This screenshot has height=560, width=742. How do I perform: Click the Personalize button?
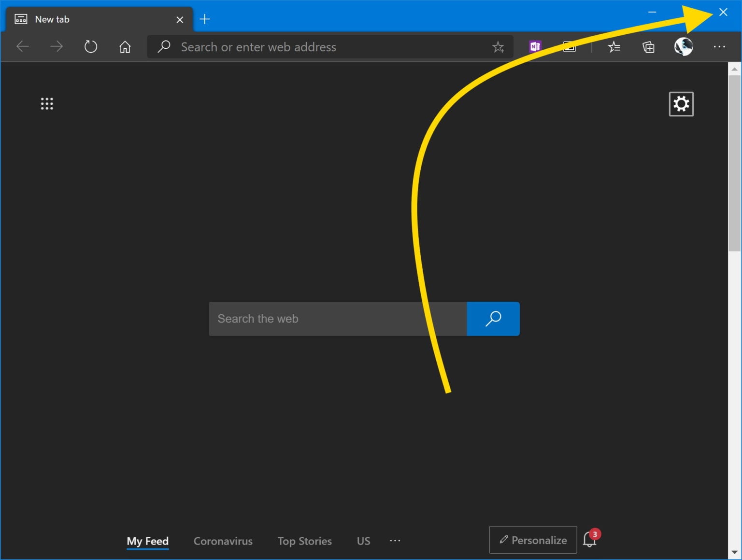[532, 540]
